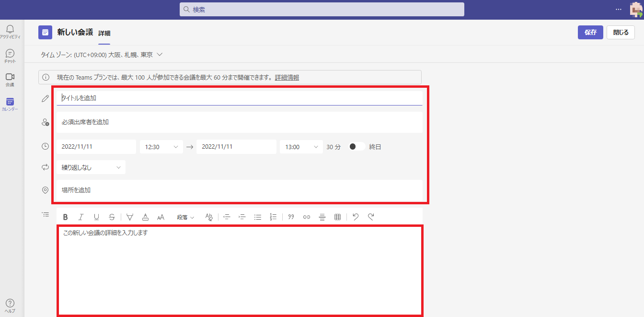Expand the time zone selector chevron

coord(160,55)
